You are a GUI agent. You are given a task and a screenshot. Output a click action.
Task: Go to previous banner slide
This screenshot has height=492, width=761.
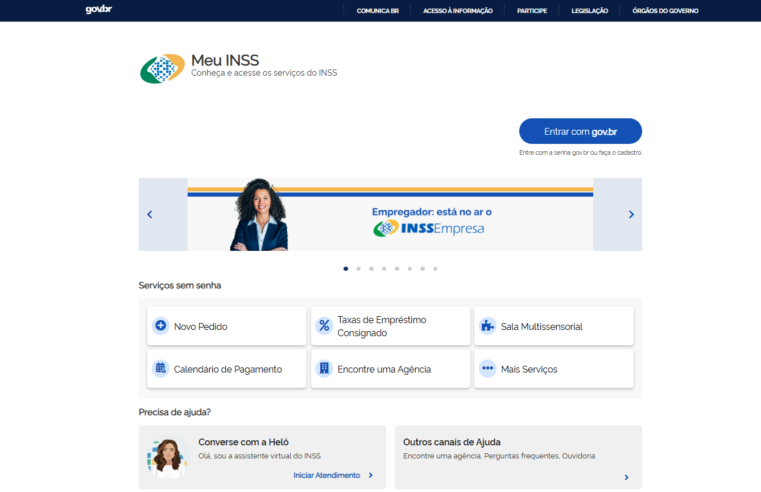point(149,214)
